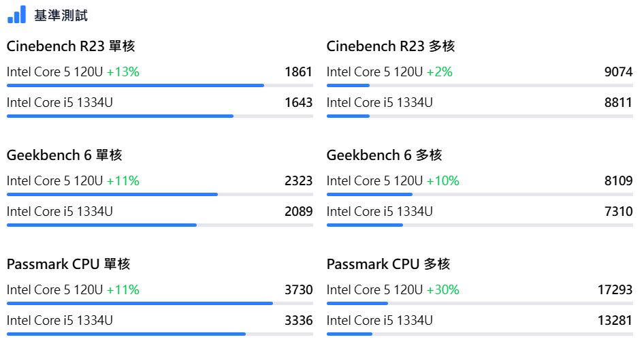Select the Cinebench R23 單核 heading
Image resolution: width=644 pixels, height=348 pixels.
[71, 46]
